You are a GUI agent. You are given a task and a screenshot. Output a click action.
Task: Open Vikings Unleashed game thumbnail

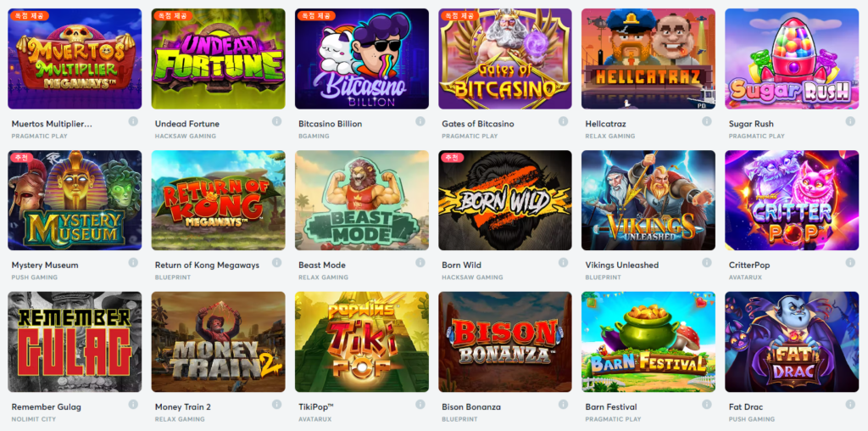(648, 200)
